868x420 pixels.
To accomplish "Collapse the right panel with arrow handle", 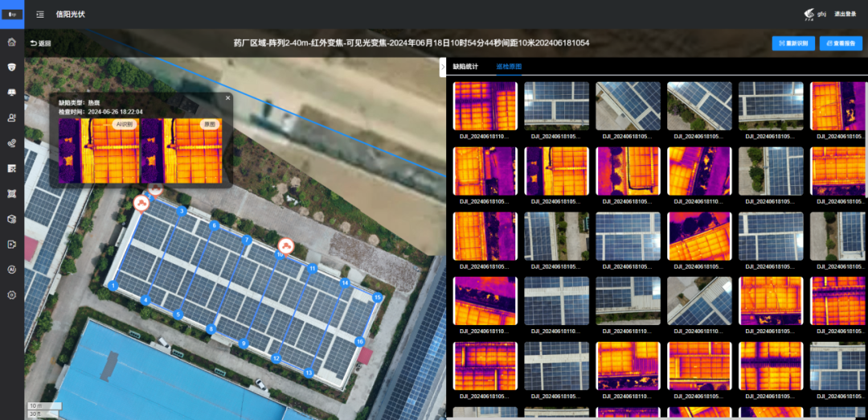I will (443, 68).
